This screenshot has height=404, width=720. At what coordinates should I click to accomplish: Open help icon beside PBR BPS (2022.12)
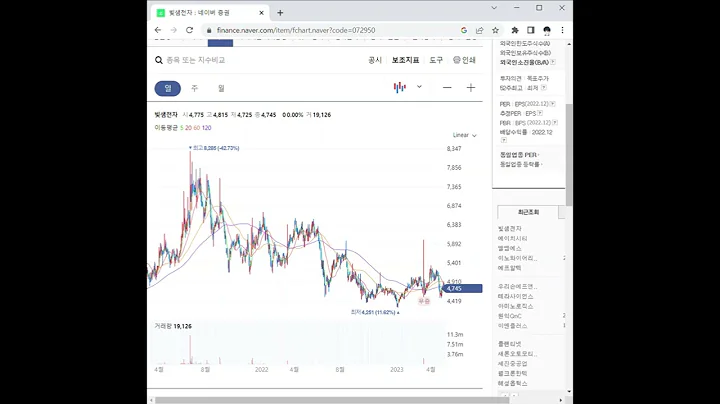pos(555,123)
